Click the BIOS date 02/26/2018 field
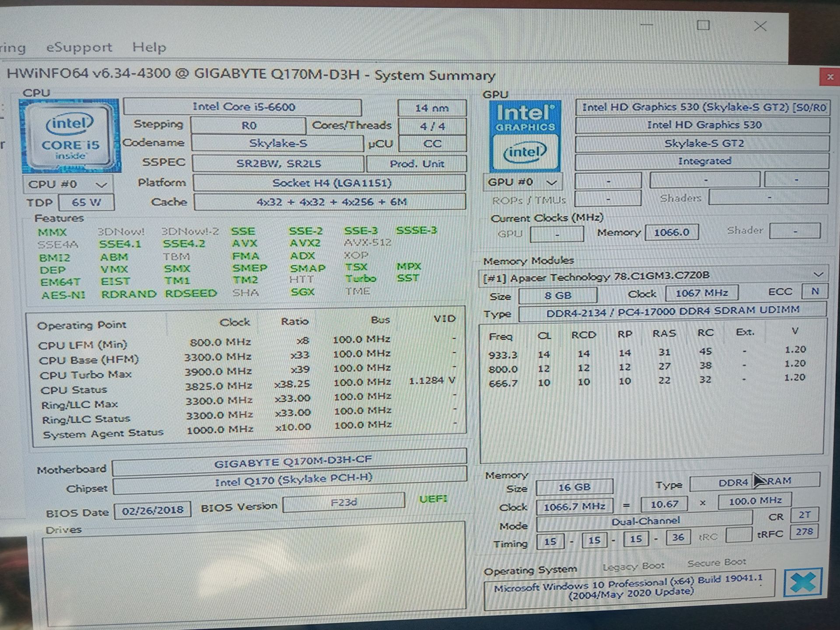 tap(152, 511)
